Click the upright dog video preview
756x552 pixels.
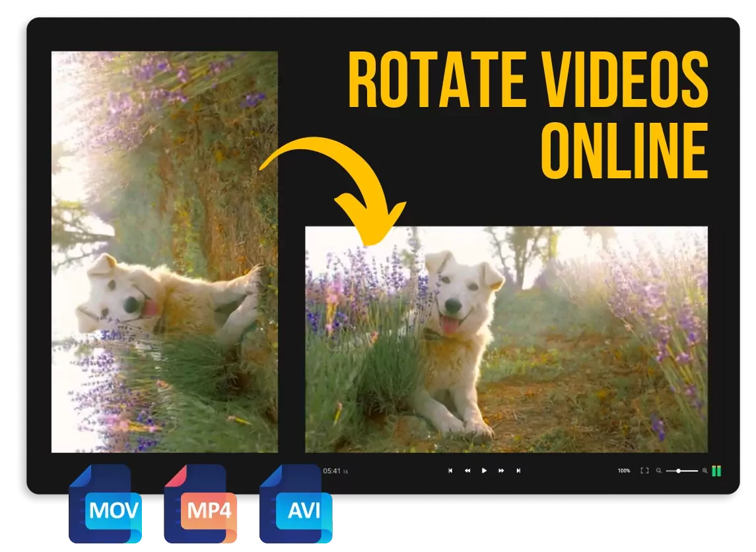click(506, 339)
